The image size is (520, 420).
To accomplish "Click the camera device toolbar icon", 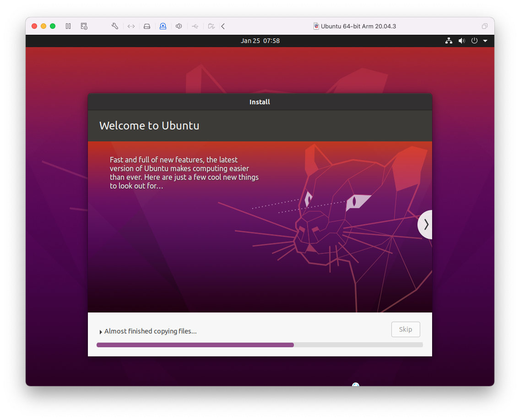I will tap(163, 26).
